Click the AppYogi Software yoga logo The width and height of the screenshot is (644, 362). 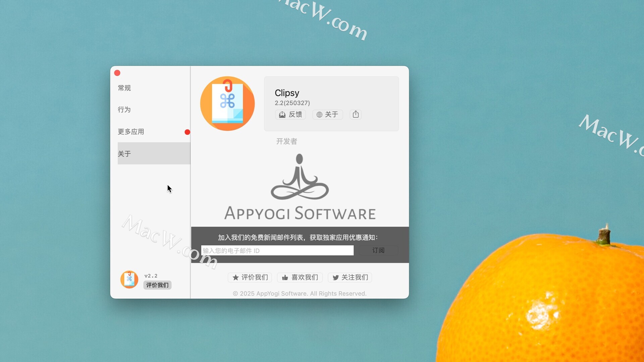(300, 177)
